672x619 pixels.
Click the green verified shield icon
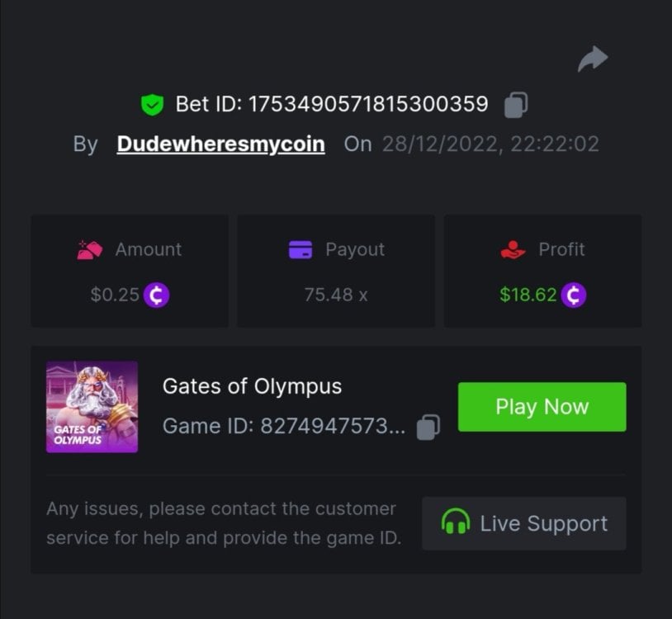pos(152,105)
